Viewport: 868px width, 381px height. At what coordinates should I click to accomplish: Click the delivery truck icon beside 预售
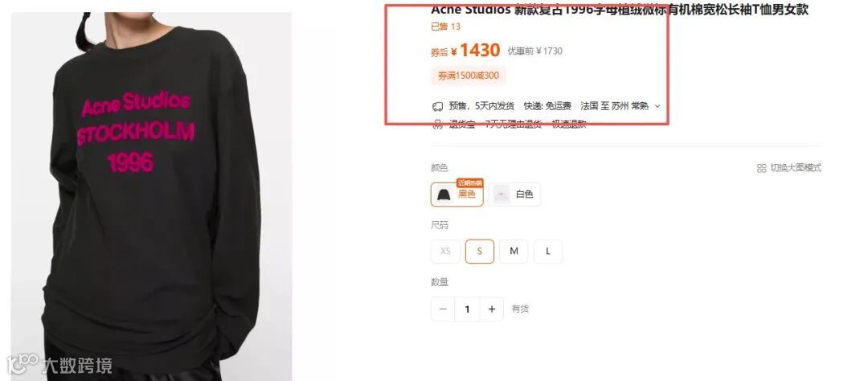[x=438, y=106]
